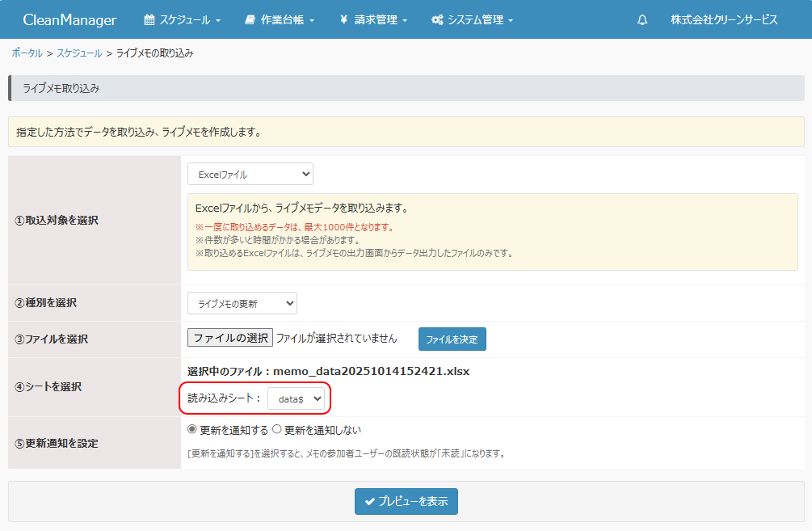Click the 株式会社クリーンサービス account name
The image size is (812, 531).
[x=724, y=19]
